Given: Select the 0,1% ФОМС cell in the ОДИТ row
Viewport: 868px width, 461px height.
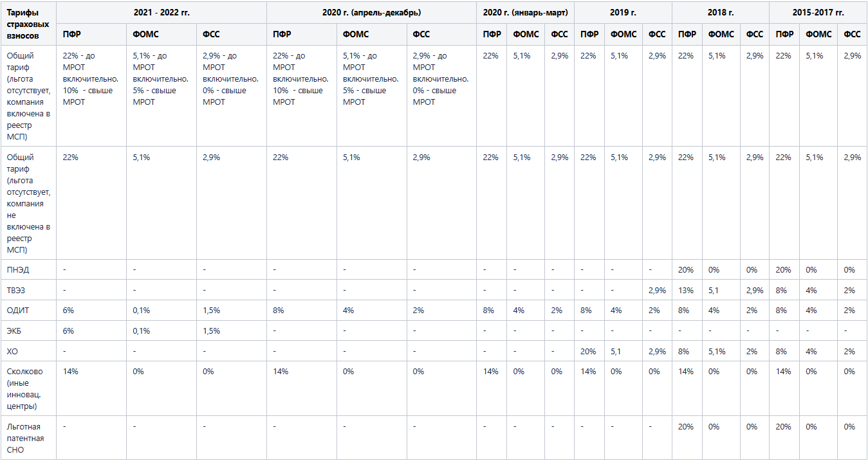Looking at the screenshot, I should pos(141,311).
